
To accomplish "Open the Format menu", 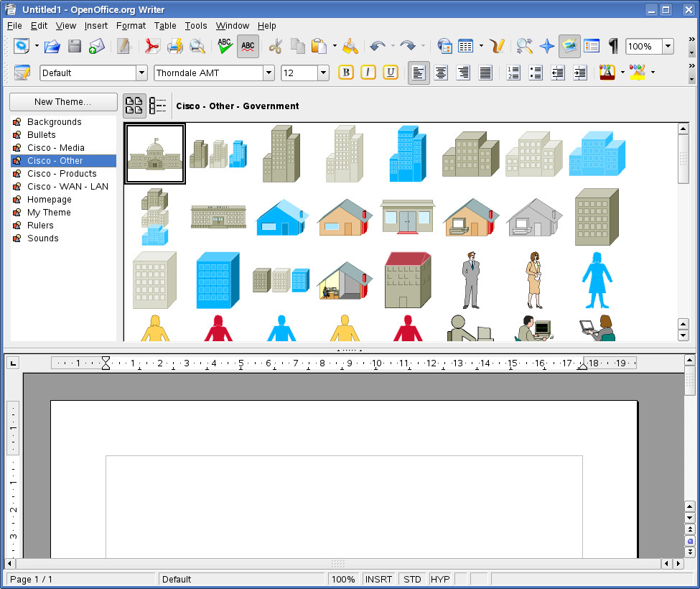I will click(131, 25).
